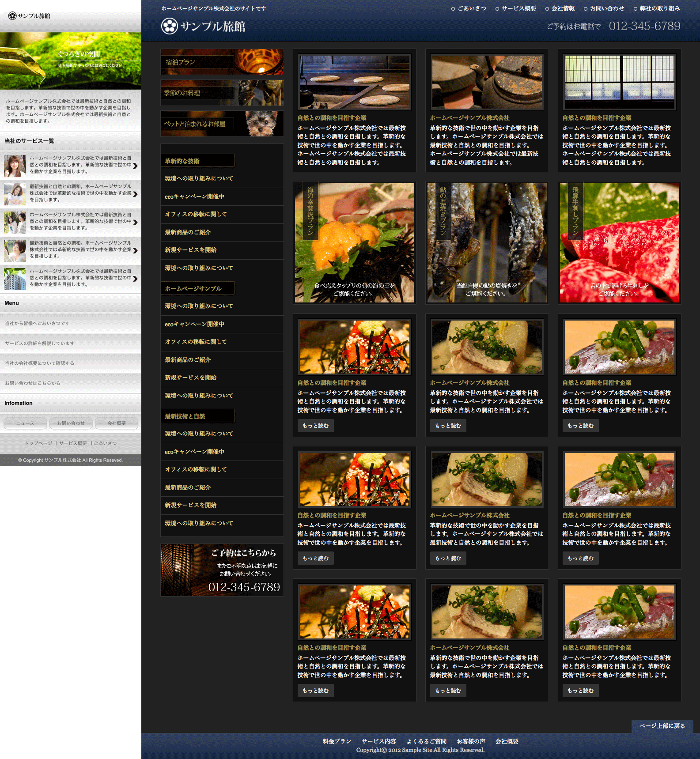Click arrow beside building thumbnail service item

pyautogui.click(x=135, y=279)
